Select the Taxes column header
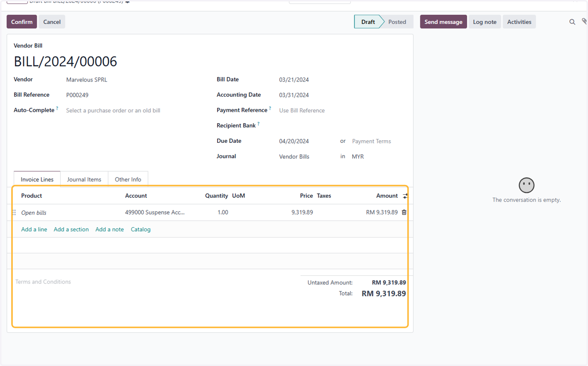588x366 pixels. click(x=324, y=195)
